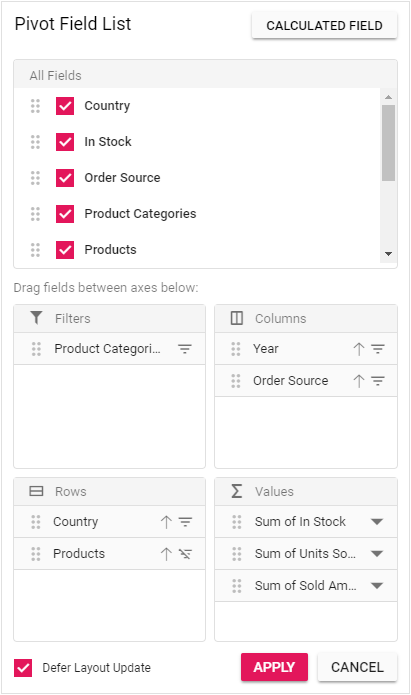Screen dimensions: 411x695
Task: Clear filter icon on Products row
Action: click(x=185, y=554)
